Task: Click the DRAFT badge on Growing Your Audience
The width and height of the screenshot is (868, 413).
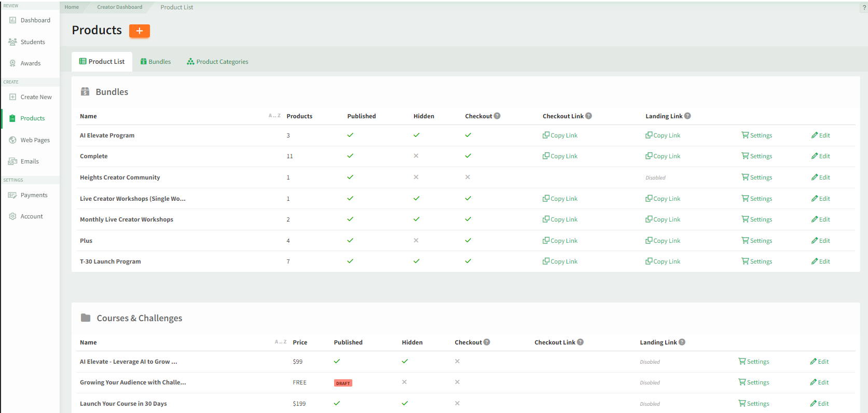Action: pyautogui.click(x=343, y=383)
